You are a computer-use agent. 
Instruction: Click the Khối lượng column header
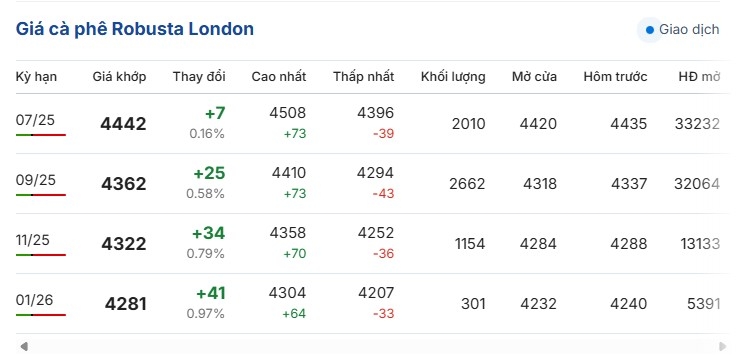click(453, 77)
